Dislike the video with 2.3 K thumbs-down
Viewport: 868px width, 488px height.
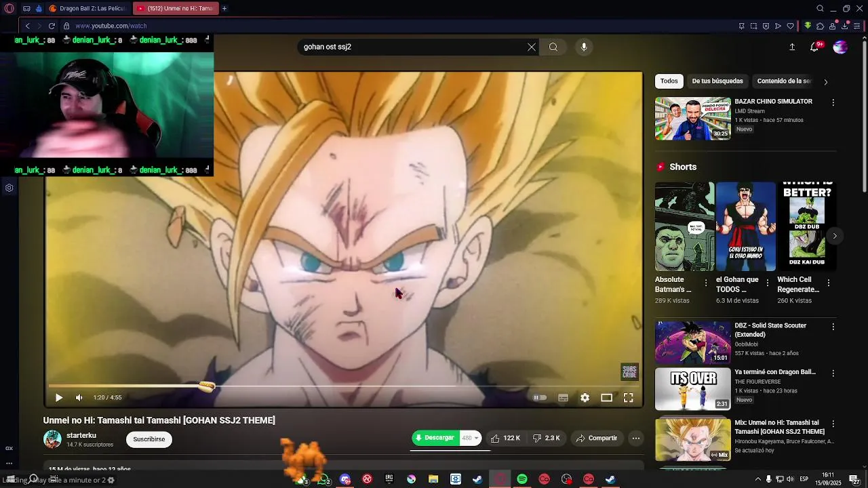point(547,439)
